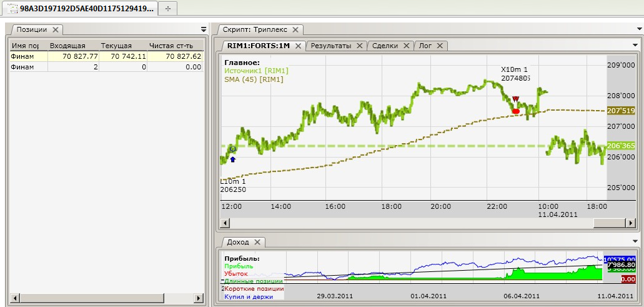Click the blue long-entry arrow marker on chart
This screenshot has width=644, height=307.
[x=233, y=159]
